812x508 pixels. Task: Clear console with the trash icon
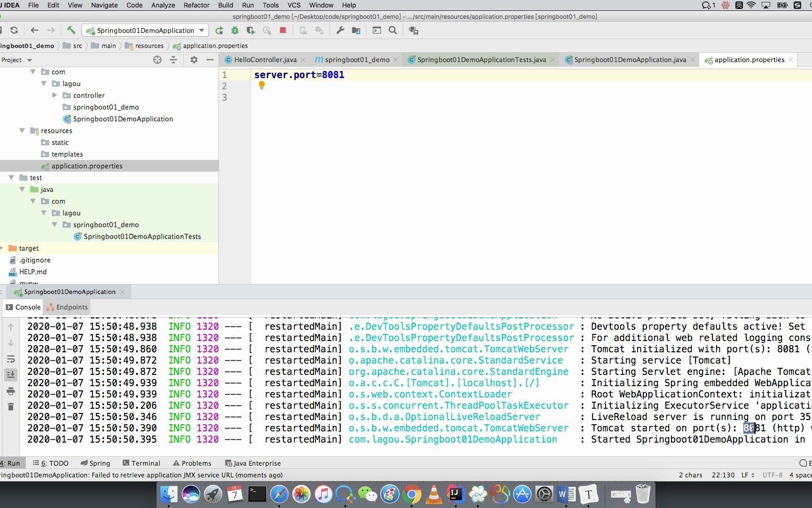click(x=11, y=406)
